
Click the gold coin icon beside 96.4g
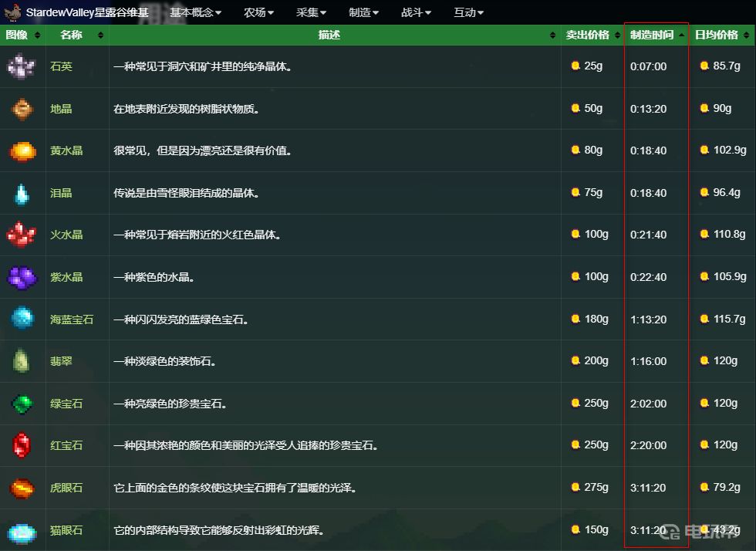click(704, 192)
